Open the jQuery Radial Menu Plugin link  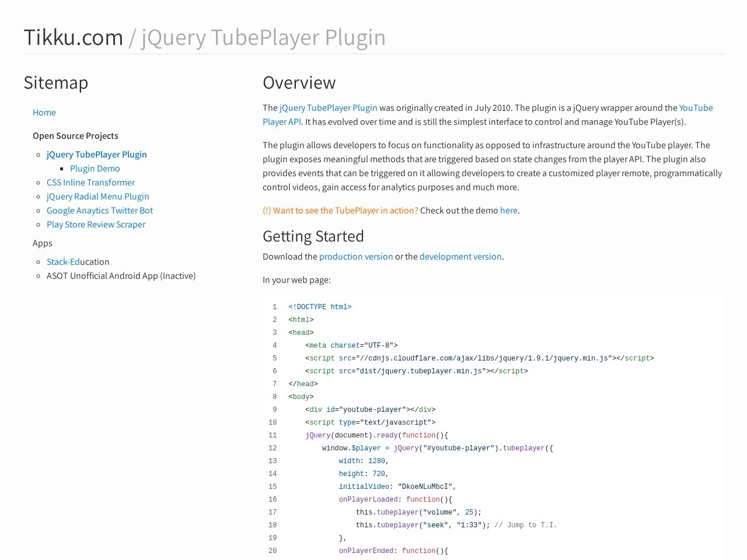(97, 196)
